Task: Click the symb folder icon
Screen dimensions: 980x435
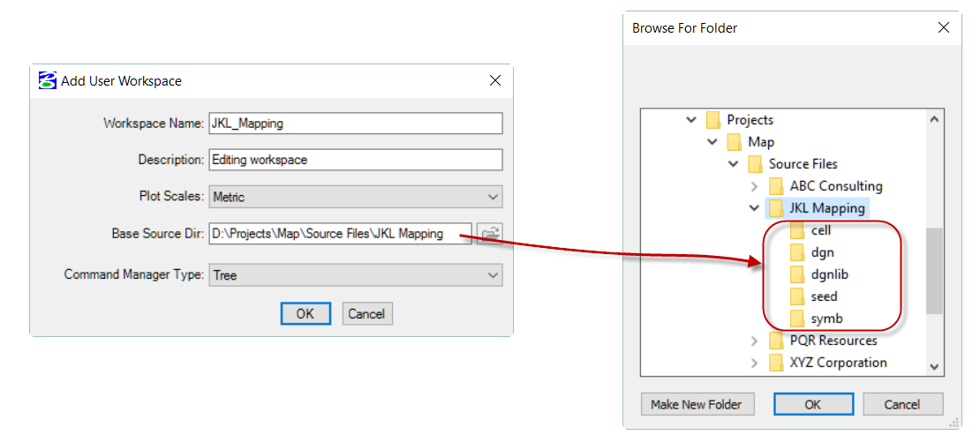Action: click(797, 319)
